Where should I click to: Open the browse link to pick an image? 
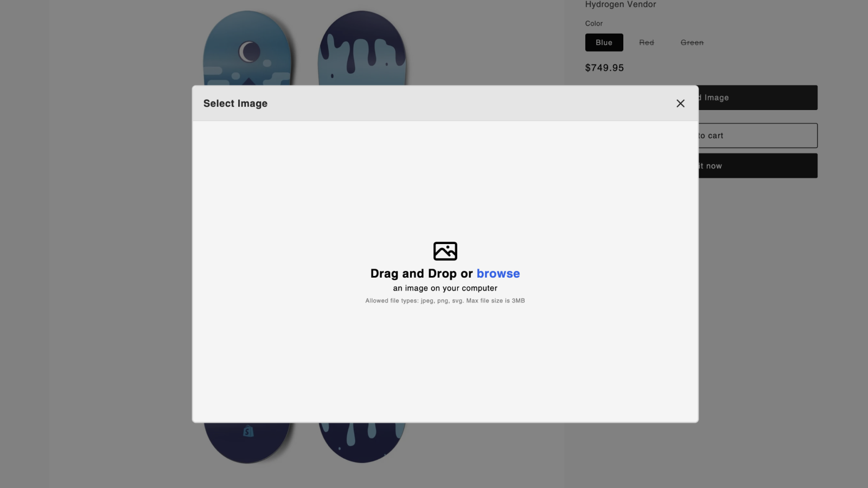[497, 273]
